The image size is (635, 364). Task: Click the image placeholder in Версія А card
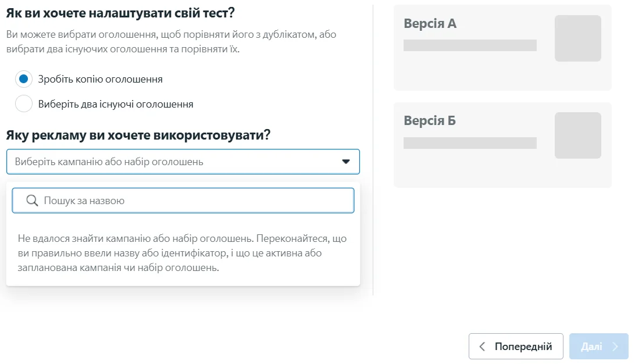[x=578, y=38]
